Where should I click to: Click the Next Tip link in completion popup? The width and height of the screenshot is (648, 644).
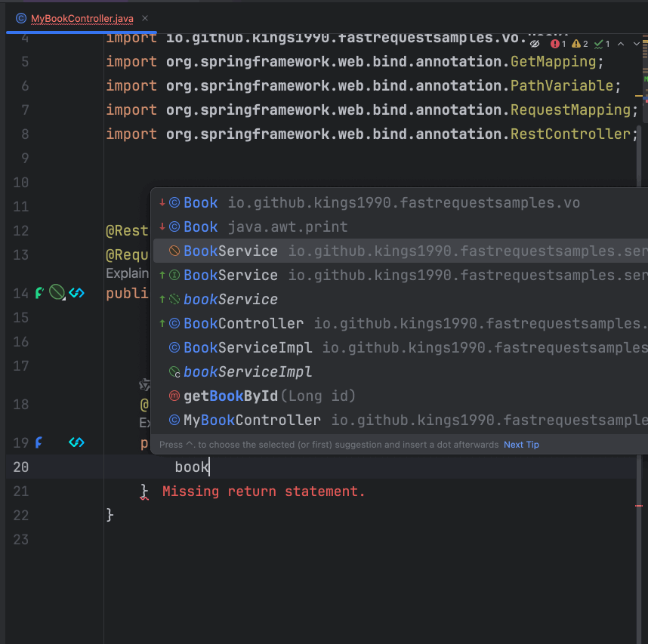(x=521, y=445)
